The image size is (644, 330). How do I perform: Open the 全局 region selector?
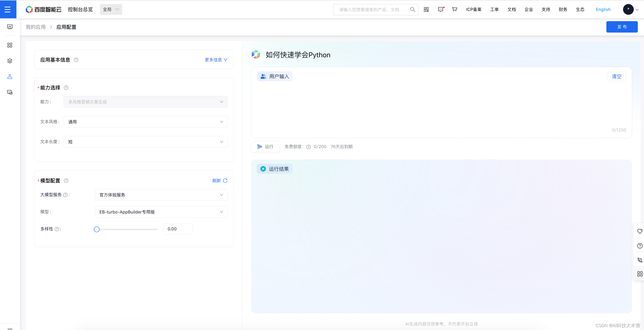(x=111, y=10)
